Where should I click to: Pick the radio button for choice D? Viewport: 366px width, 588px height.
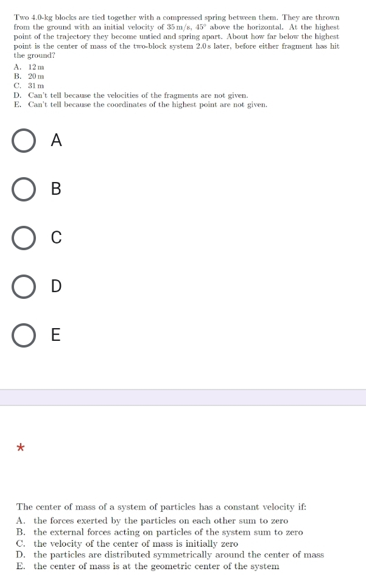(x=24, y=287)
